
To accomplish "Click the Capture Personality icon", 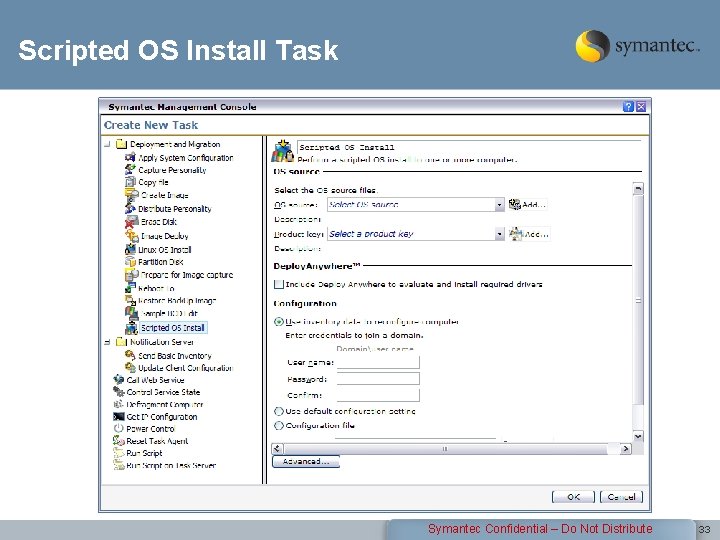I will (x=130, y=169).
